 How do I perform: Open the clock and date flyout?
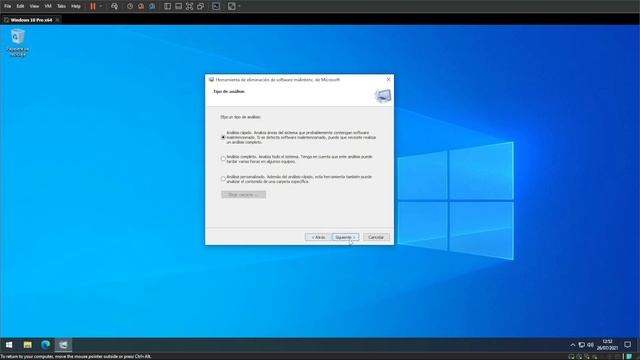pos(607,345)
